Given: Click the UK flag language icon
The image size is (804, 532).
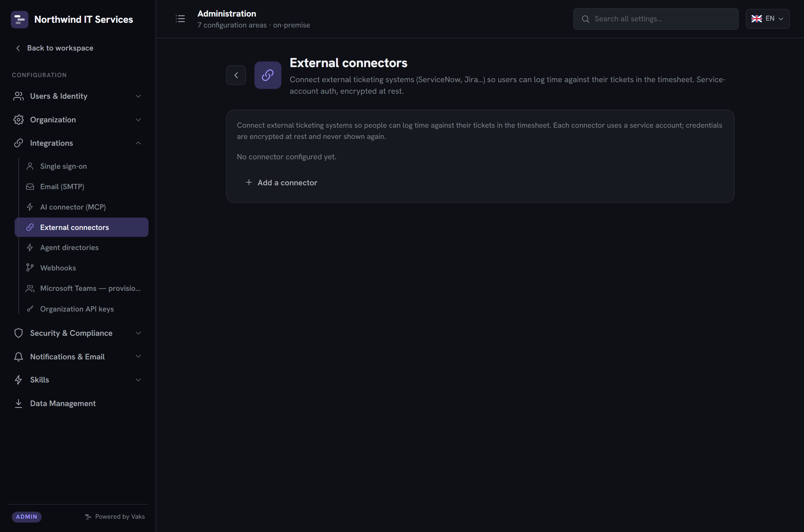Looking at the screenshot, I should pyautogui.click(x=756, y=19).
